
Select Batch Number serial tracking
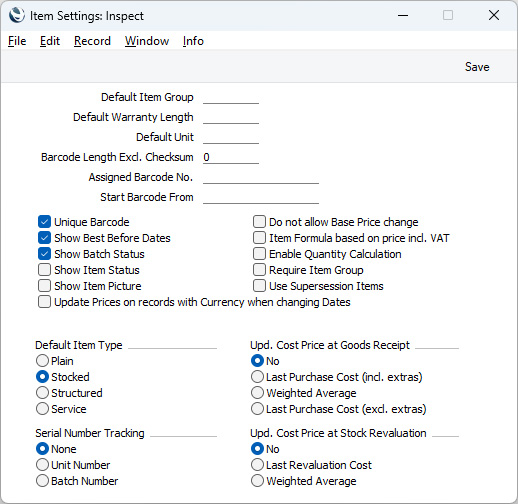click(42, 481)
